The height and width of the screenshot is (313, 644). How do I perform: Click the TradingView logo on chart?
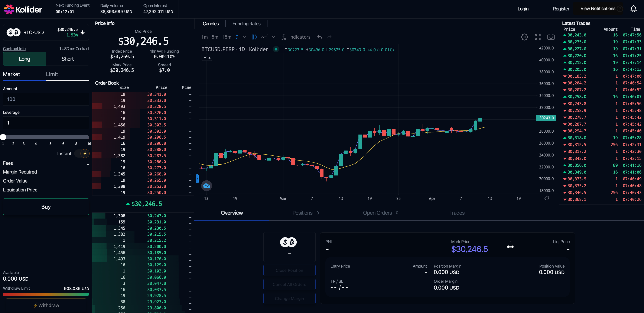pyautogui.click(x=206, y=186)
